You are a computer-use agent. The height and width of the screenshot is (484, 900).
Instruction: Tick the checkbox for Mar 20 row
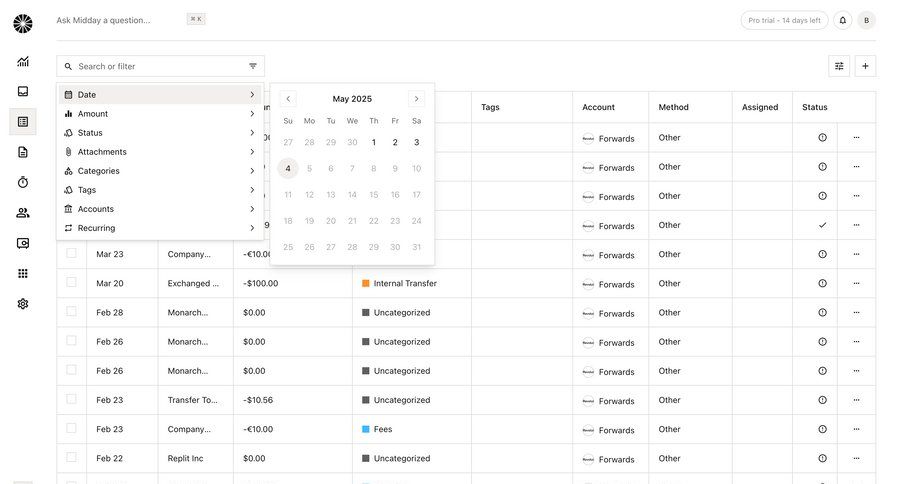(x=71, y=282)
